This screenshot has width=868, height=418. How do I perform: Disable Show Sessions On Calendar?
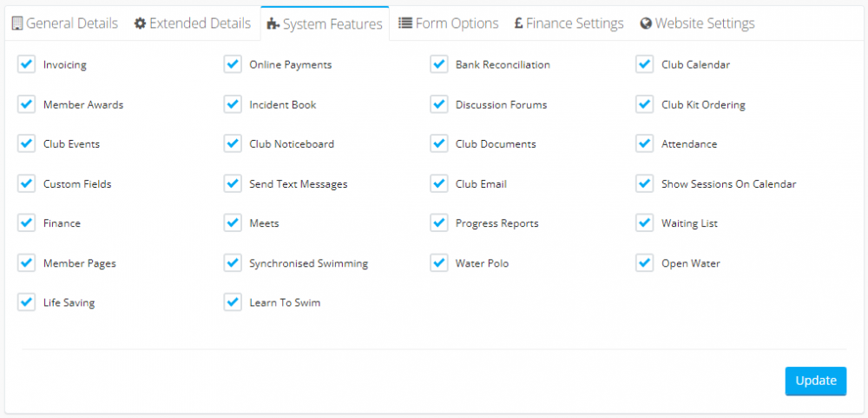point(645,183)
